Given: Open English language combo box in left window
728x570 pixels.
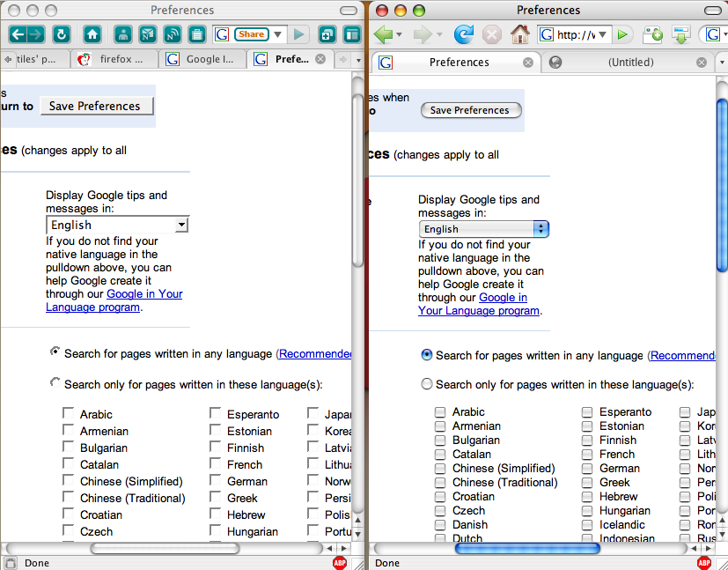Looking at the screenshot, I should tap(117, 226).
